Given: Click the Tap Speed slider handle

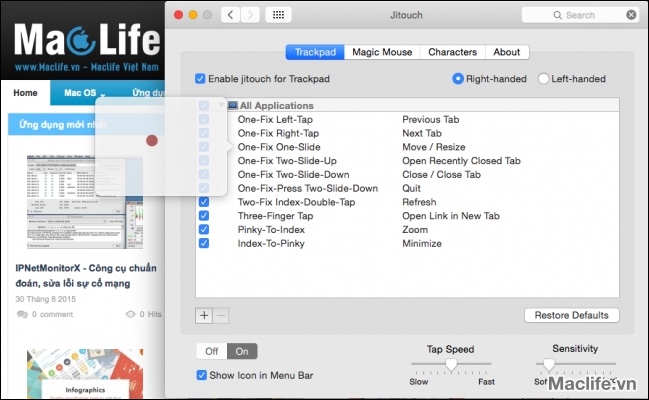Looking at the screenshot, I should coord(450,365).
